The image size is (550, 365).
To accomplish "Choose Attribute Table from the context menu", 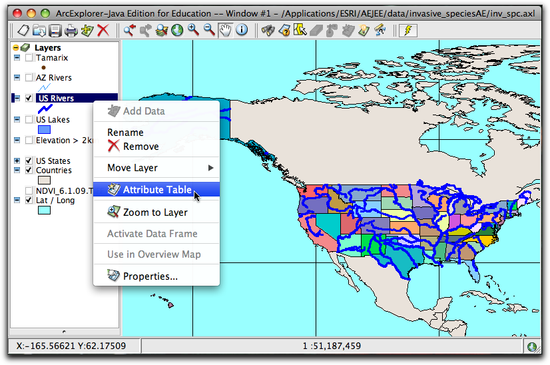I will click(x=156, y=190).
